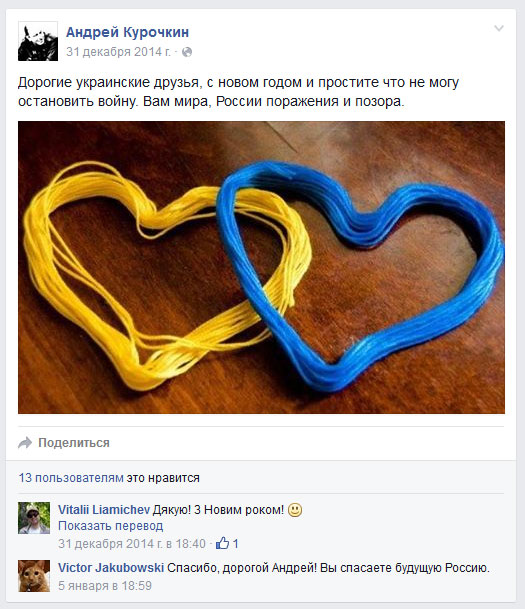Image resolution: width=525 pixels, height=609 pixels.
Task: Click the globe public-audience icon
Action: point(187,52)
